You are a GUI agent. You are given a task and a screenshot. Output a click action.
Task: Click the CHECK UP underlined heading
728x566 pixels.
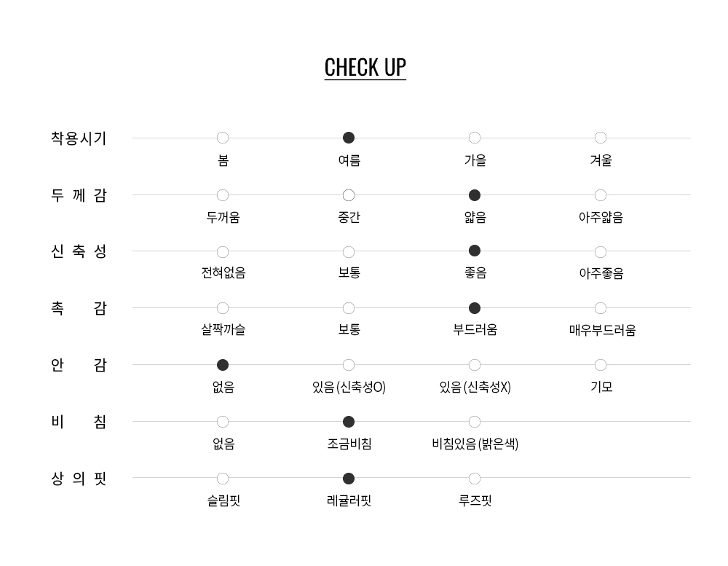(365, 68)
